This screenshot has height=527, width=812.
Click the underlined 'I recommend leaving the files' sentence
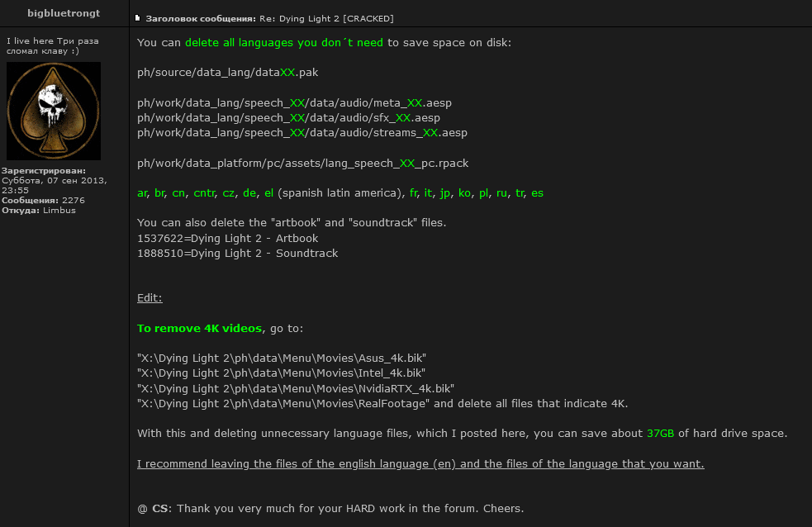click(x=420, y=463)
